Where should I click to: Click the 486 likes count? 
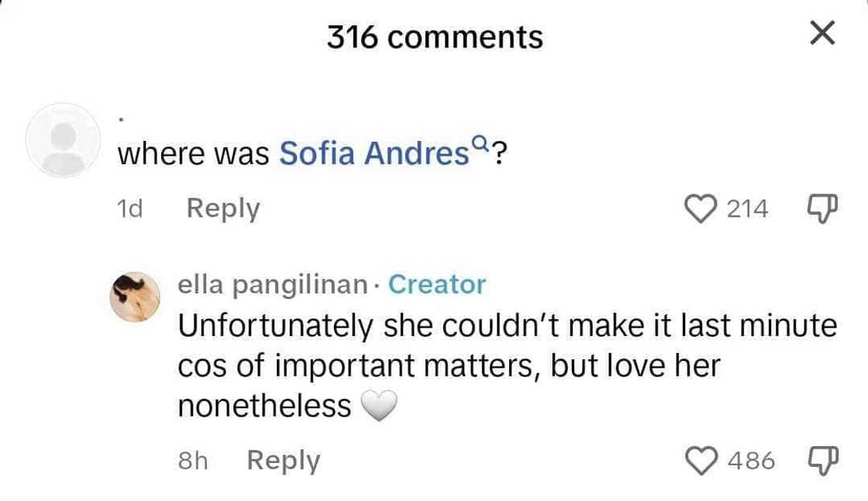tap(751, 461)
